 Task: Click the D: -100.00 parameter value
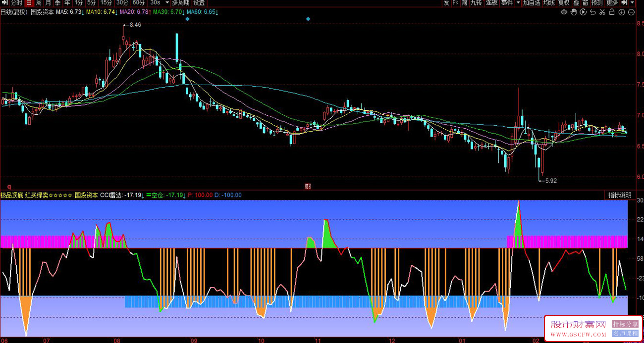point(228,195)
